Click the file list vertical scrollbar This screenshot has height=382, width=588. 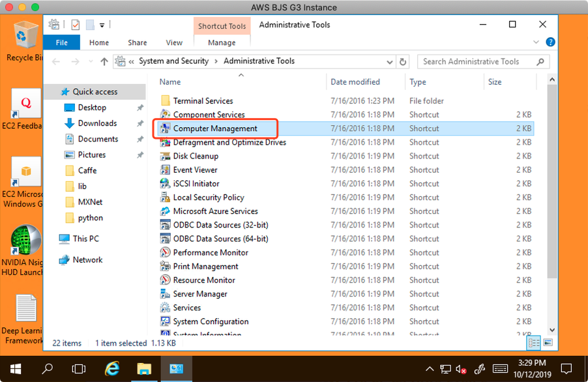click(x=552, y=196)
